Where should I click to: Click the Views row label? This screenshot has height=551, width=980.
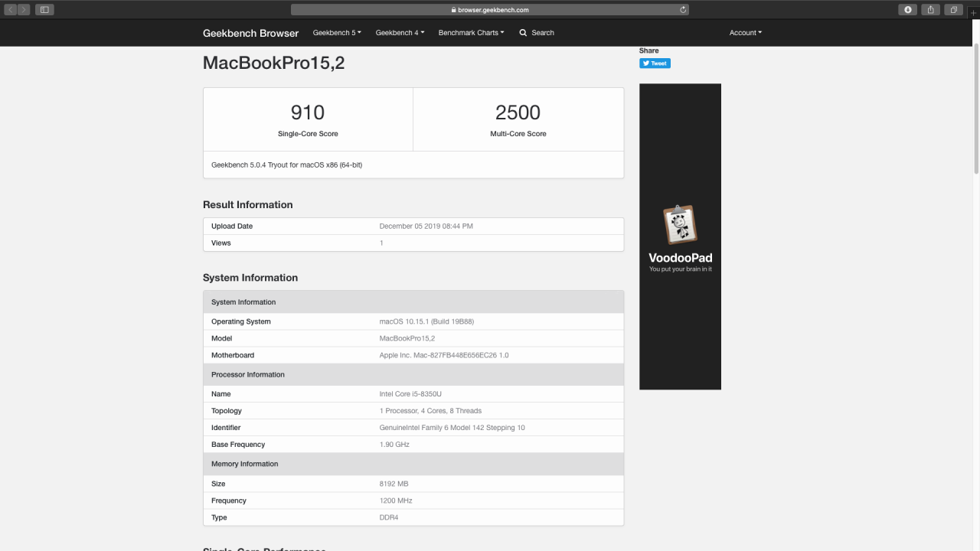(x=220, y=243)
